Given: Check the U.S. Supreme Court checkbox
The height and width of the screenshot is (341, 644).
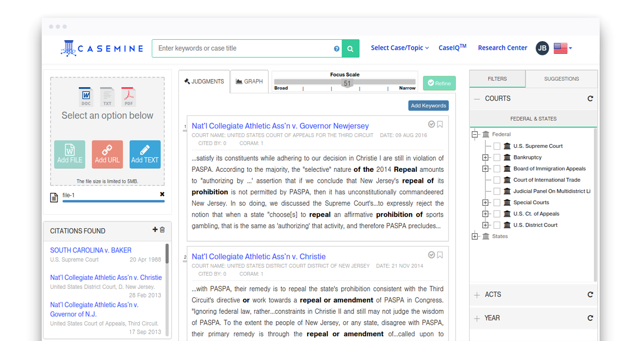Looking at the screenshot, I should (x=497, y=146).
